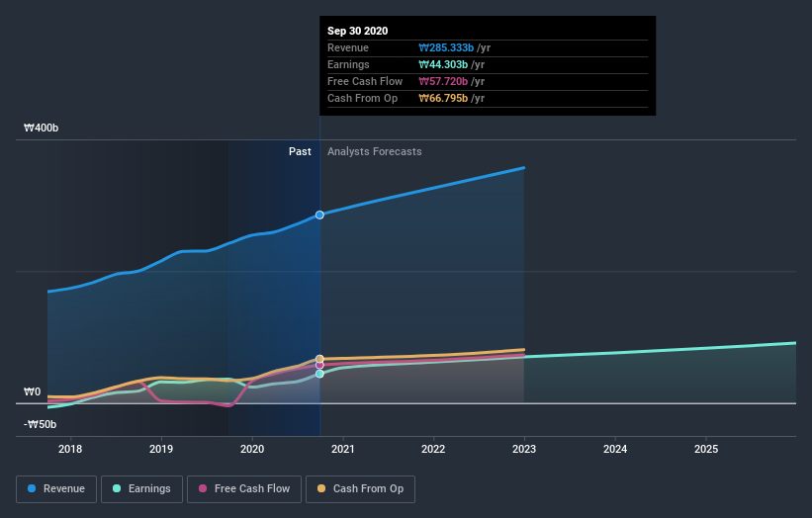This screenshot has width=812, height=518.
Task: Click the -₩50b y-axis label
Action: click(x=40, y=424)
